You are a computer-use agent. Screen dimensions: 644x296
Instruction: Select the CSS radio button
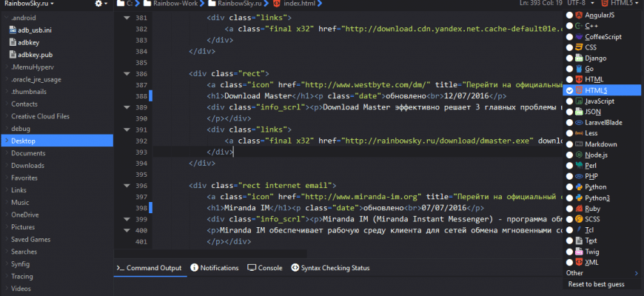pos(569,47)
